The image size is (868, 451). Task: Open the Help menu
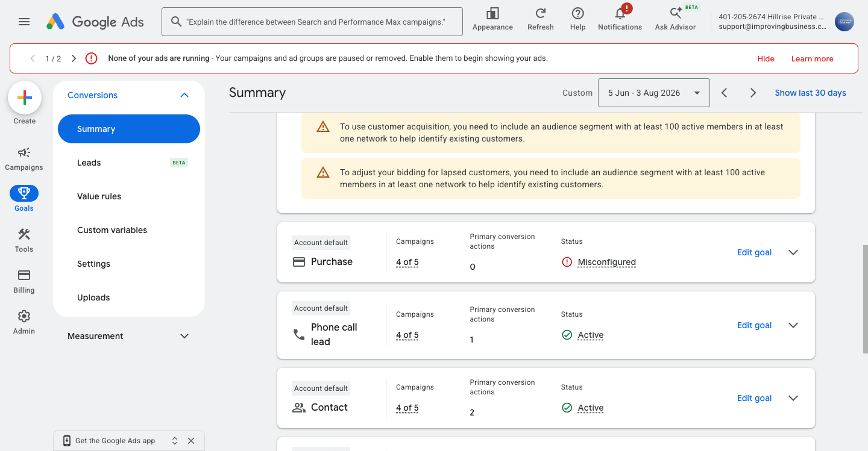point(577,19)
